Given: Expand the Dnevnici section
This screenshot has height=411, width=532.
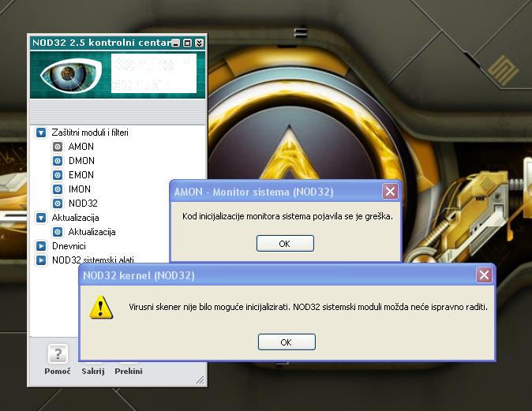Looking at the screenshot, I should [x=41, y=246].
